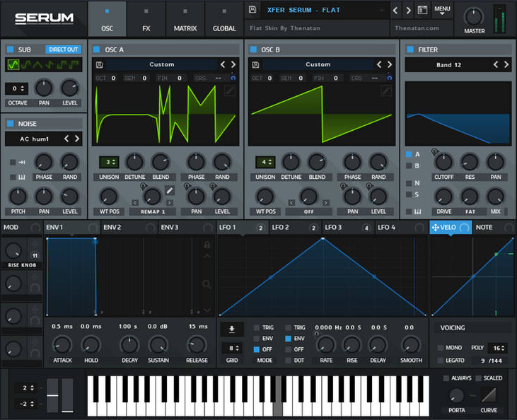Enable filter routing for oscillator B
The height and width of the screenshot is (420, 517).
click(x=409, y=165)
